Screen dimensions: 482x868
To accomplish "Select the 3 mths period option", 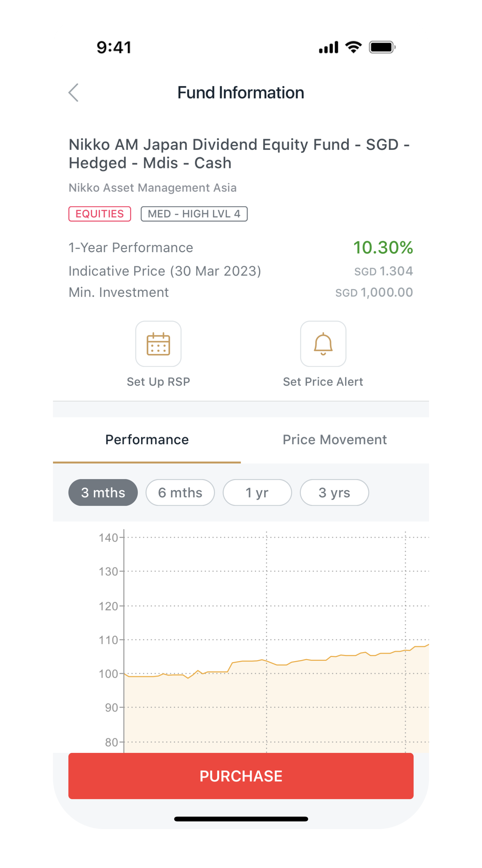I will [x=103, y=493].
